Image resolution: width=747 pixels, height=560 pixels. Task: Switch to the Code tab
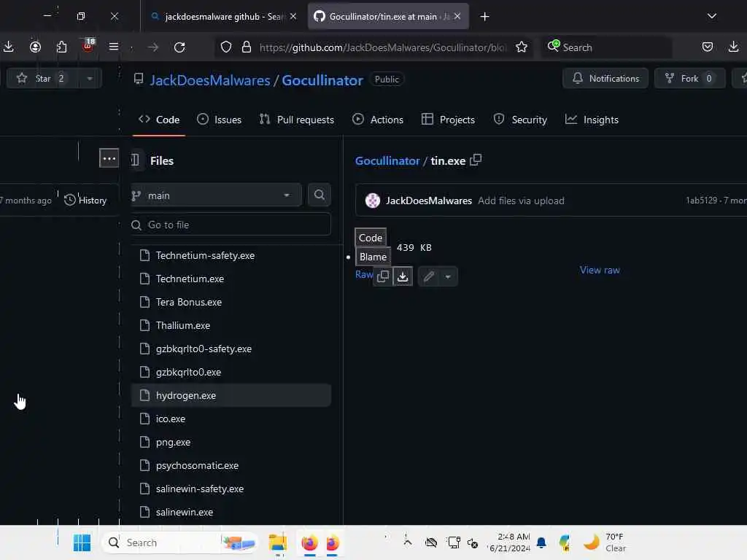click(159, 120)
